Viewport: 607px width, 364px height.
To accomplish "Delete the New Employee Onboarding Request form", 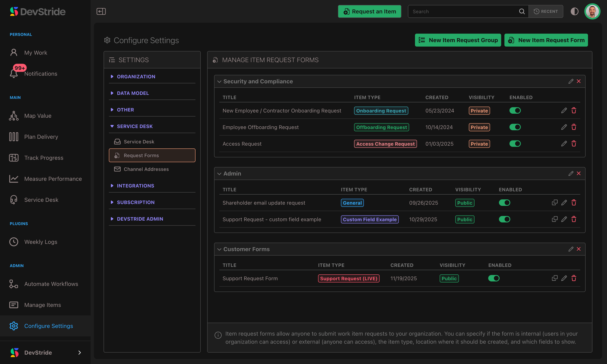I will (574, 111).
